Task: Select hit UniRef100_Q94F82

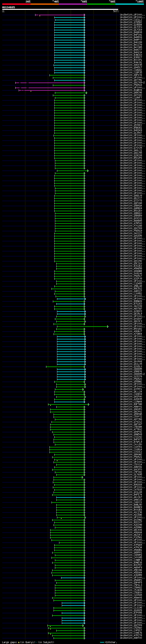Action: (131, 432)
